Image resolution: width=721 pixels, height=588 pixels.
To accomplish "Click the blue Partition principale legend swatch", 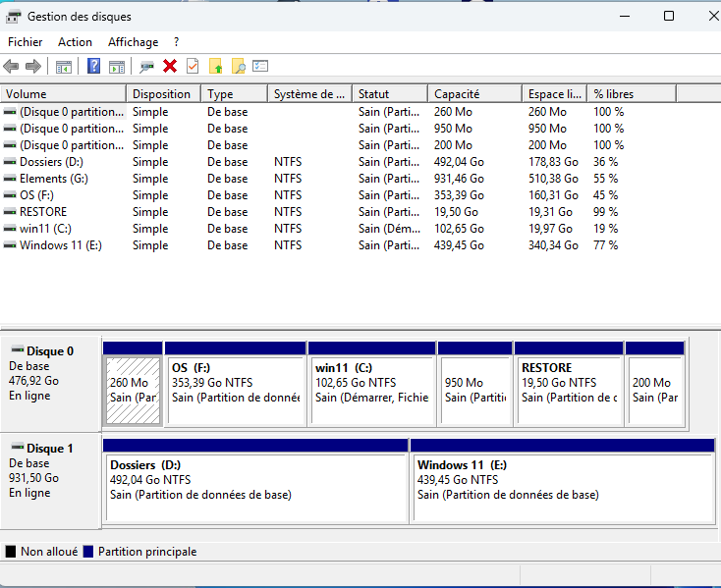I will pyautogui.click(x=88, y=552).
